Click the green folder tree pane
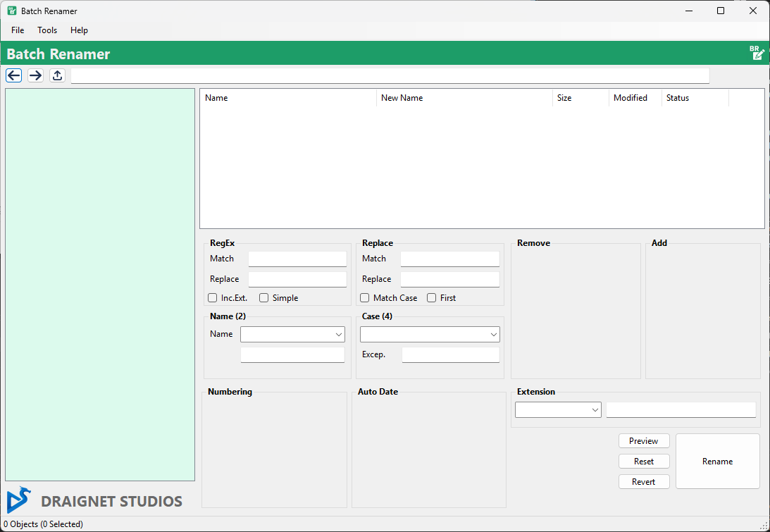 click(x=100, y=285)
